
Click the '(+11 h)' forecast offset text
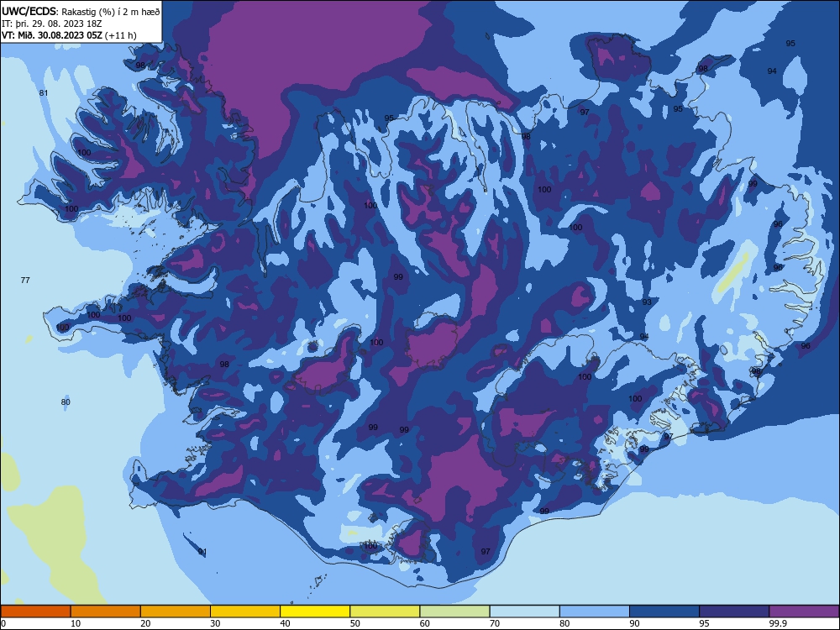120,35
